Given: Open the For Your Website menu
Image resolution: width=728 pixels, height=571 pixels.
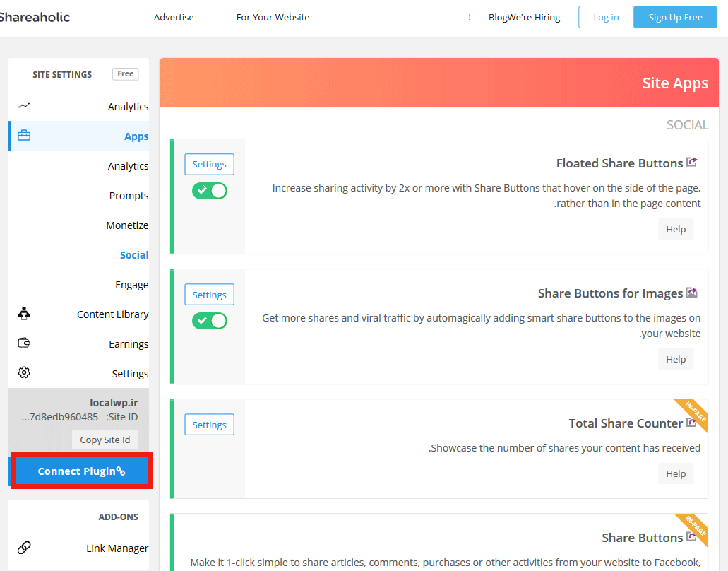Looking at the screenshot, I should [273, 17].
